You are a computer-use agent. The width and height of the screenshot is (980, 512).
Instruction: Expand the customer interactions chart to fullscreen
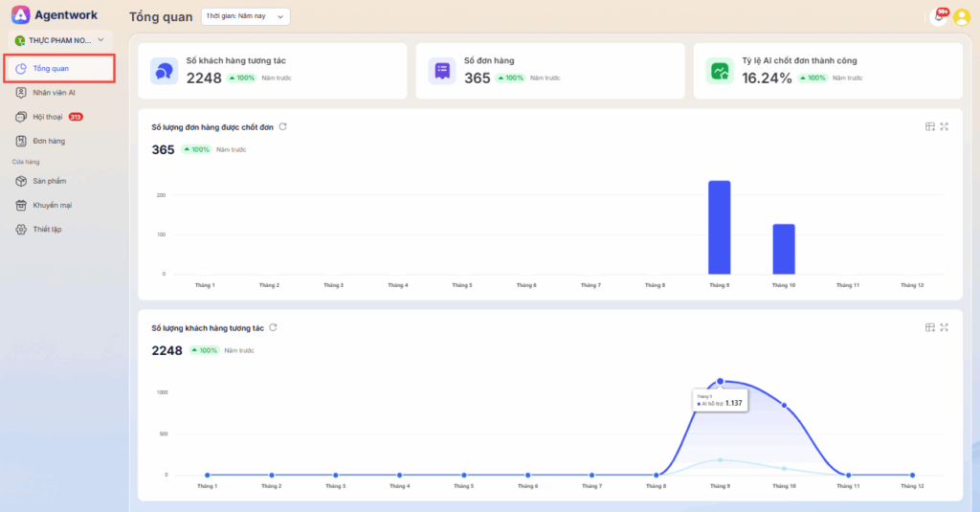click(x=945, y=327)
